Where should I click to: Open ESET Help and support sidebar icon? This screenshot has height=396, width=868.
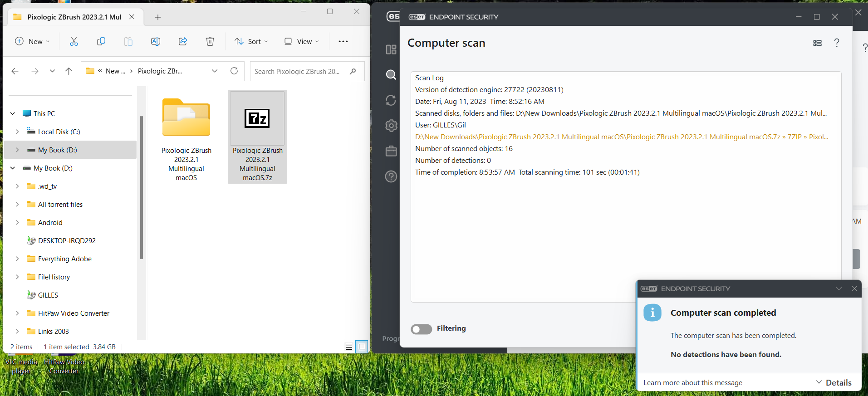point(391,176)
